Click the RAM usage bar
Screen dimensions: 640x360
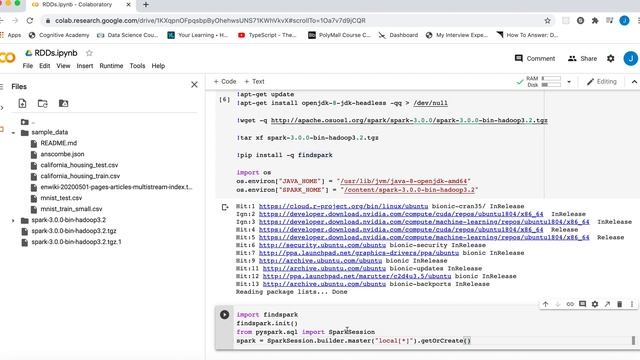pos(551,78)
